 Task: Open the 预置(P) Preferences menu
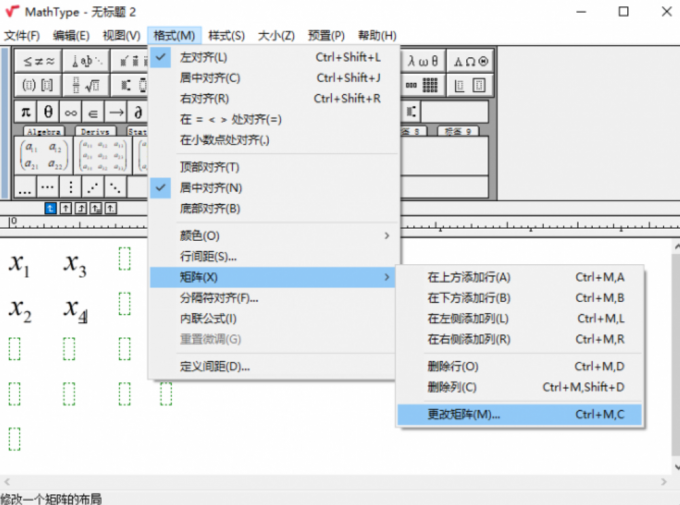326,36
